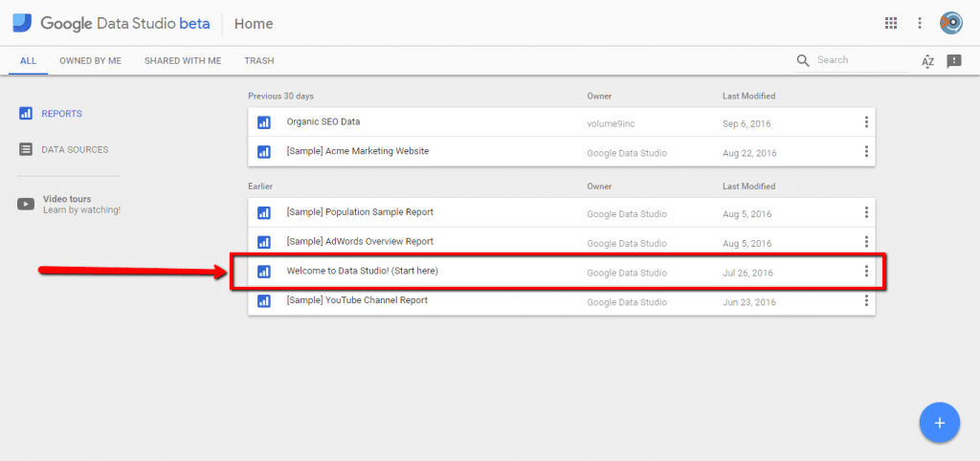Click the search magnifier icon

click(803, 60)
